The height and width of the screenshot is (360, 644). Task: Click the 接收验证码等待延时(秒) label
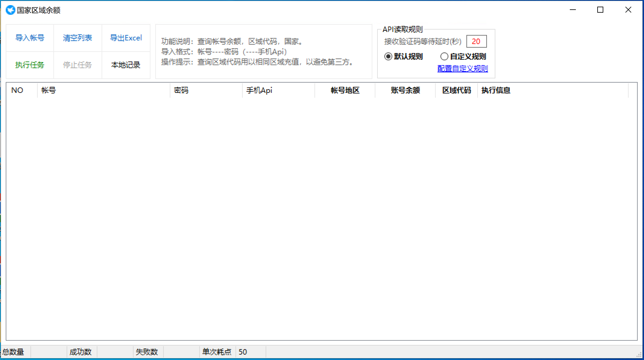tap(423, 41)
